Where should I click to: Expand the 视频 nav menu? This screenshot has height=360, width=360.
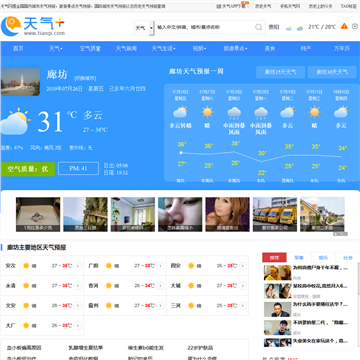click(199, 49)
